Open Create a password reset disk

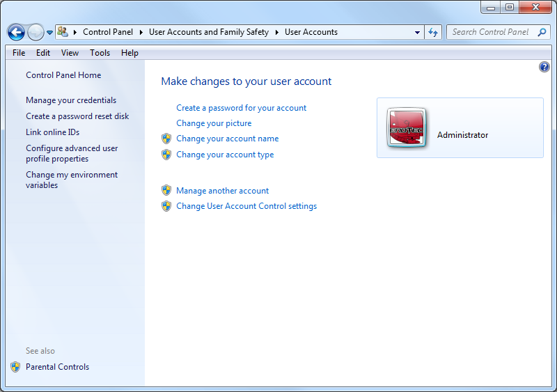tap(77, 116)
